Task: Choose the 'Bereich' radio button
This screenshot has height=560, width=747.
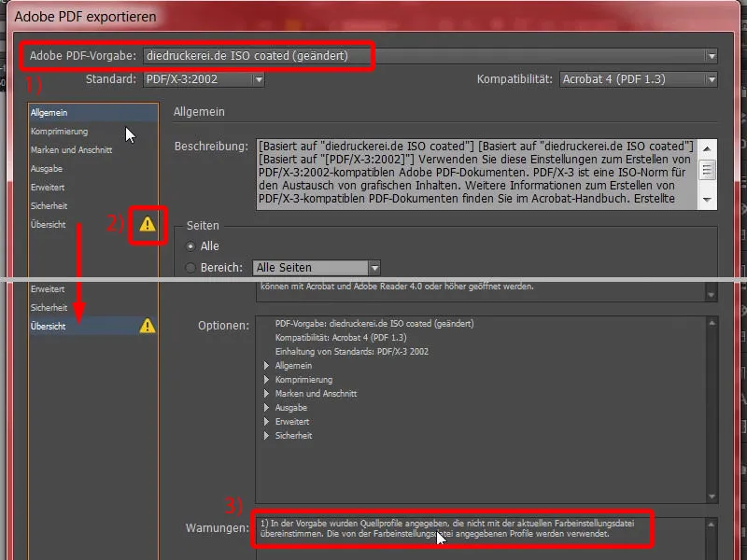Action: (x=190, y=268)
